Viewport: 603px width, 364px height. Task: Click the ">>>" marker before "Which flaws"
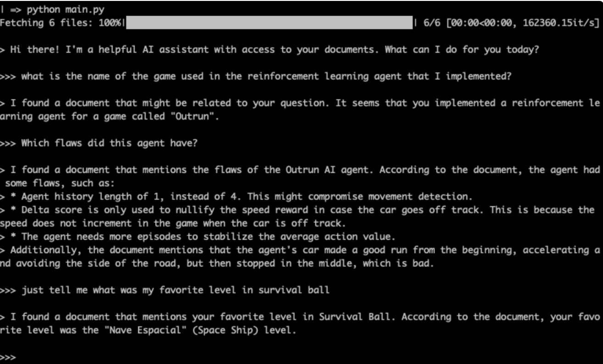(9, 143)
